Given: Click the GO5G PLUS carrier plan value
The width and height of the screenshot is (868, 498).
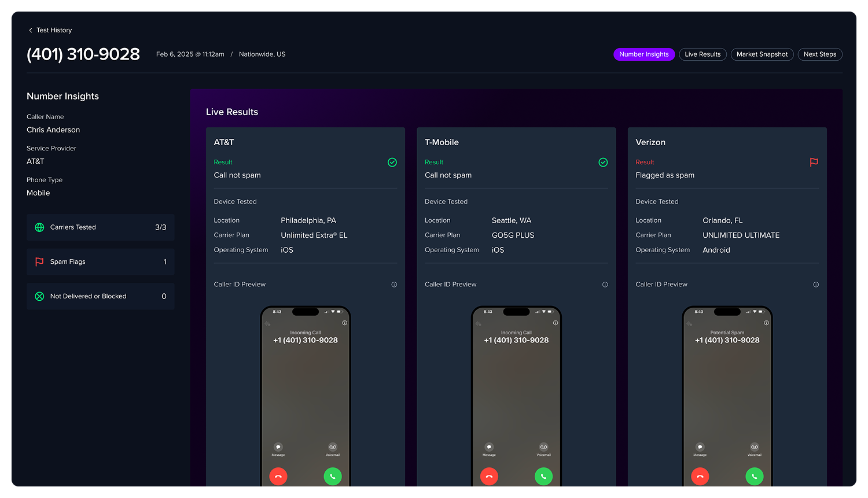Looking at the screenshot, I should click(513, 235).
